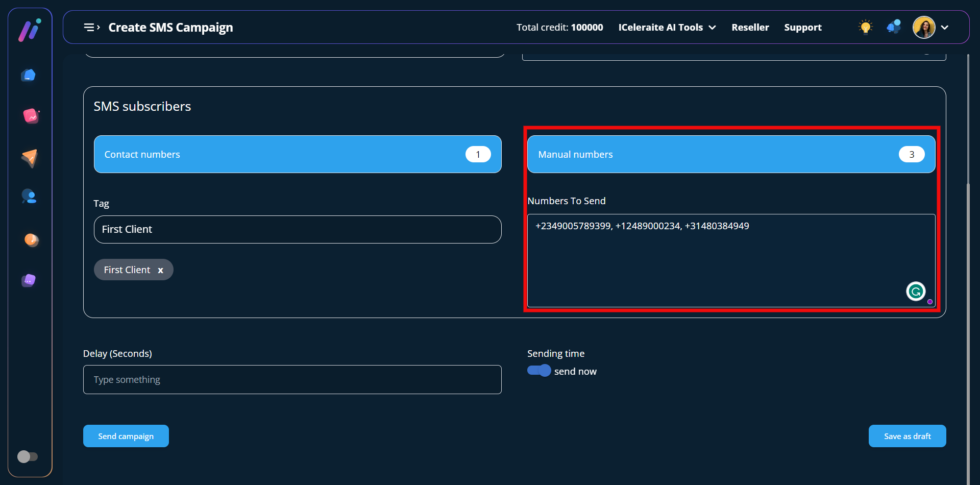Viewport: 980px width, 485px height.
Task: Click the Save as draft button
Action: click(x=907, y=436)
